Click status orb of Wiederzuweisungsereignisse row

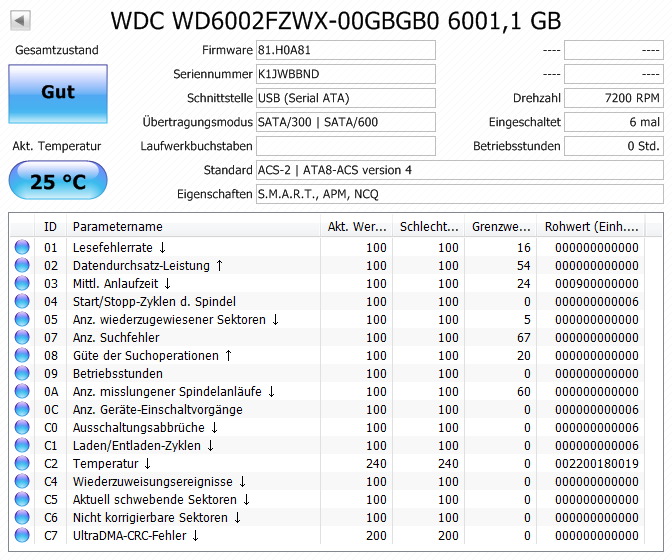tap(22, 481)
